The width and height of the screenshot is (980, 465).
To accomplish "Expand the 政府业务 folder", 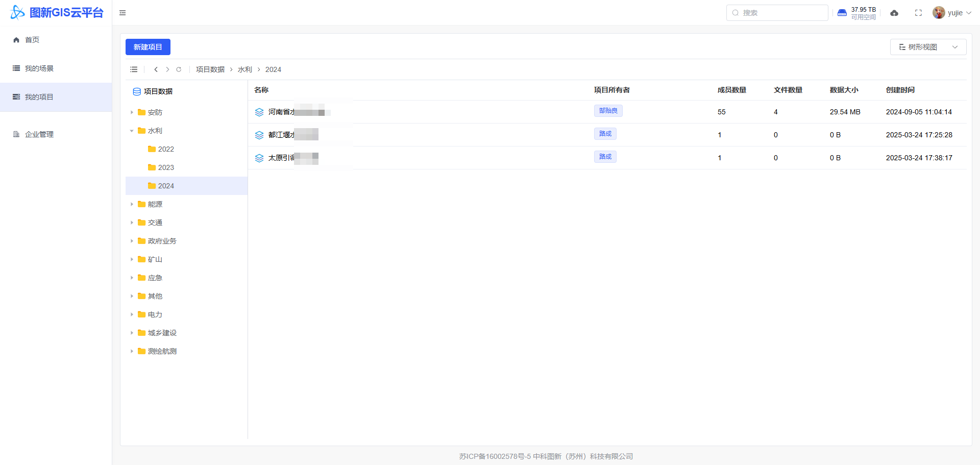I will [132, 241].
